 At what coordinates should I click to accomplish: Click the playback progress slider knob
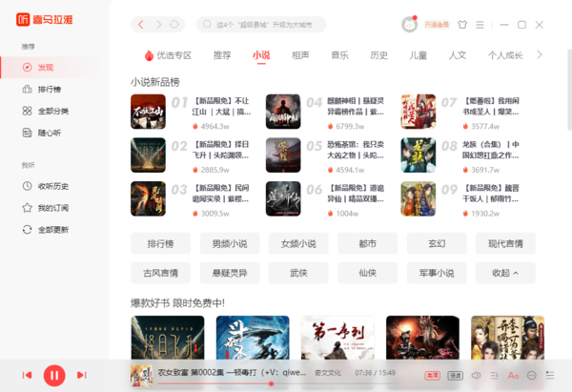[x=271, y=383]
